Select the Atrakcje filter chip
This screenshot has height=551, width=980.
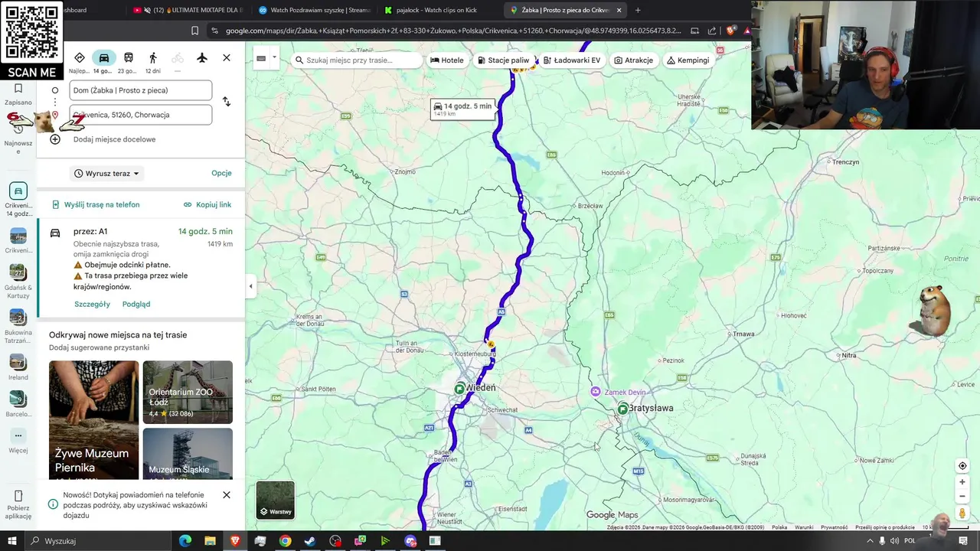point(634,60)
